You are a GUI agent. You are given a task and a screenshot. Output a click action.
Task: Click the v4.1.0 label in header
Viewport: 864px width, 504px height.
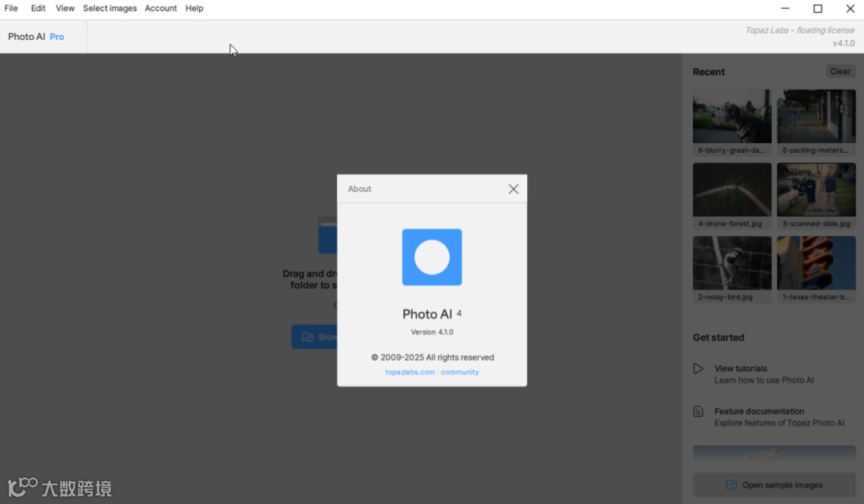[x=844, y=43]
